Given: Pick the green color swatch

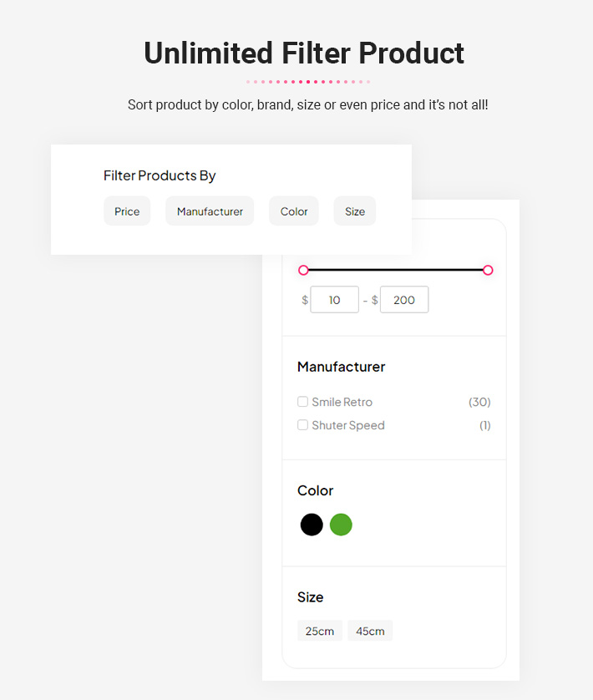Looking at the screenshot, I should [341, 525].
